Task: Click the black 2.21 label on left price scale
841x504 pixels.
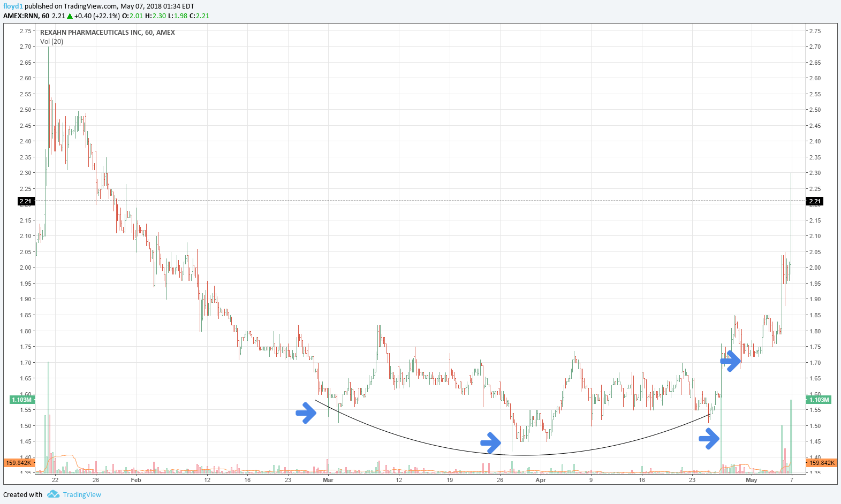Action: (26, 201)
